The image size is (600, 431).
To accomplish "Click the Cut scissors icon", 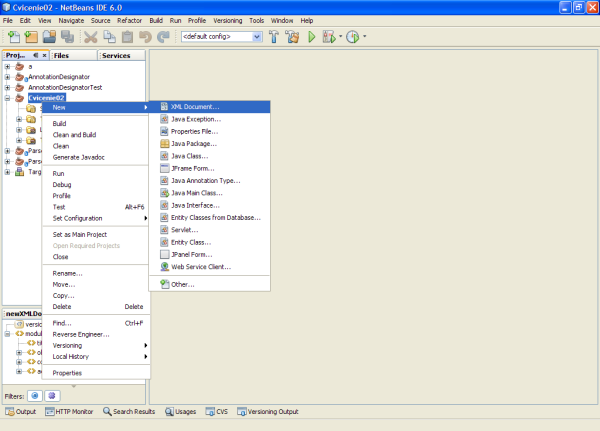I will point(91,37).
